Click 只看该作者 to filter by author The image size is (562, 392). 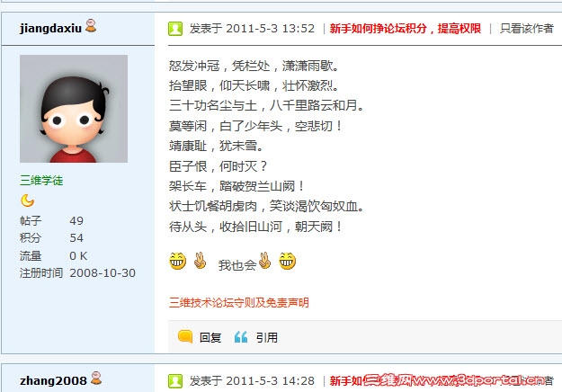tap(527, 28)
